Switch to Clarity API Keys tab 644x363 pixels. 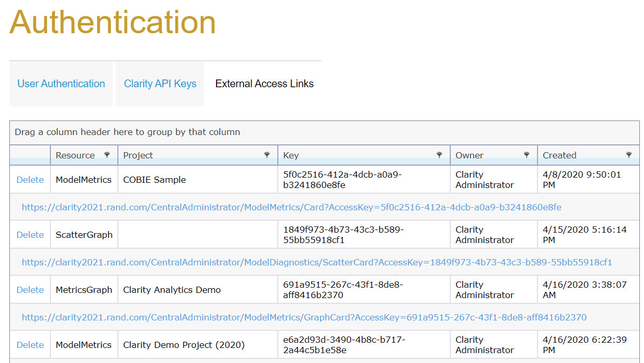click(160, 84)
